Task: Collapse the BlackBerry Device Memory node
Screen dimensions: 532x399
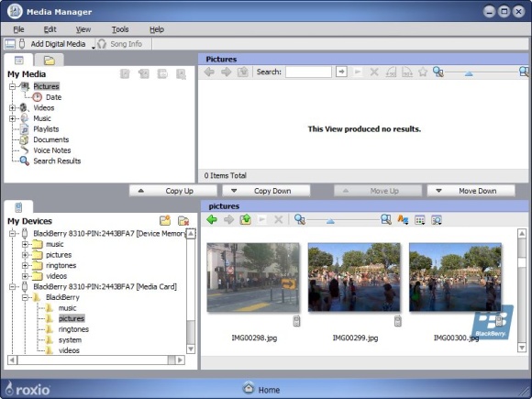Action: [x=12, y=233]
